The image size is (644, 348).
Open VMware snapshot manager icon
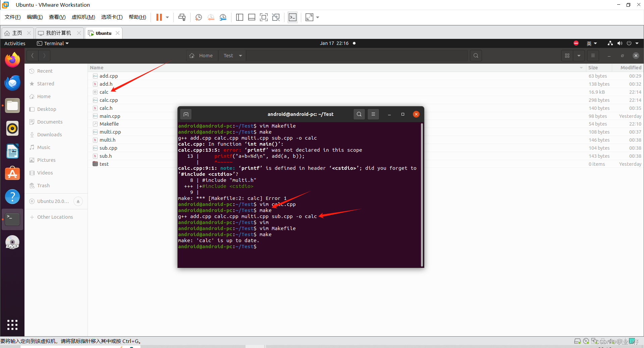(x=223, y=17)
